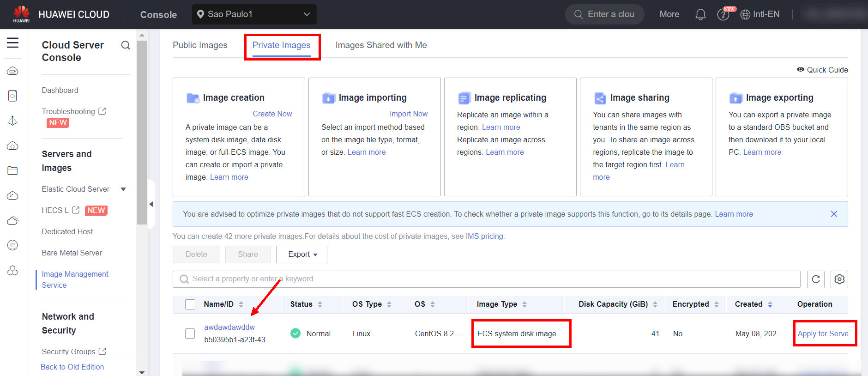Open the Sao Paulo1 region dropdown

[x=254, y=14]
